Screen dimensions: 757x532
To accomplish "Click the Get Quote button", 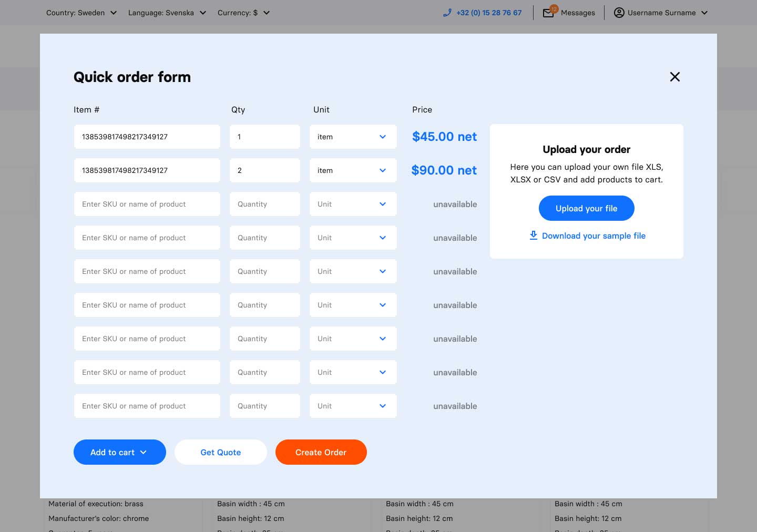I will [221, 452].
